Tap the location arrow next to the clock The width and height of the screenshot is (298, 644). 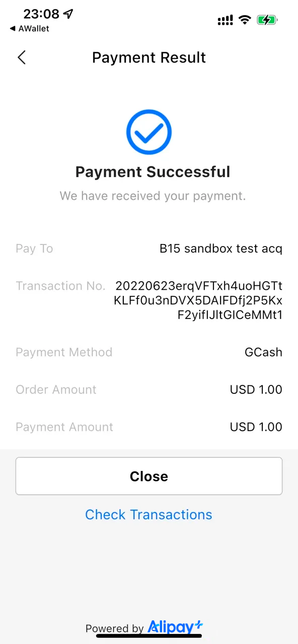click(68, 14)
